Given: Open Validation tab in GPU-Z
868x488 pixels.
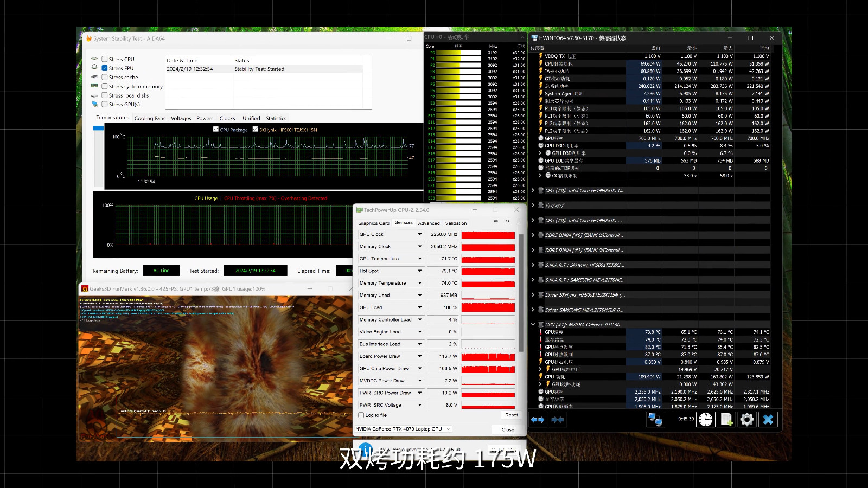Looking at the screenshot, I should tap(456, 223).
